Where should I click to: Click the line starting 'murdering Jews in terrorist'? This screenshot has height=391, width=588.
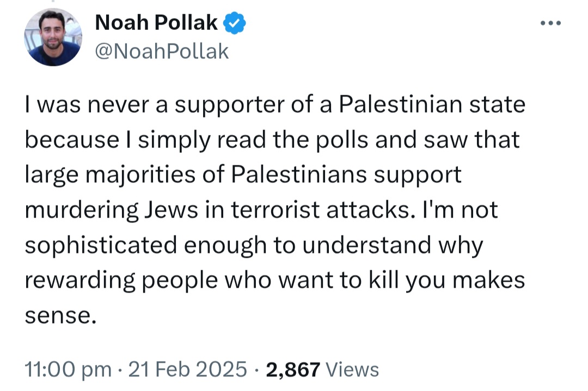coord(261,210)
